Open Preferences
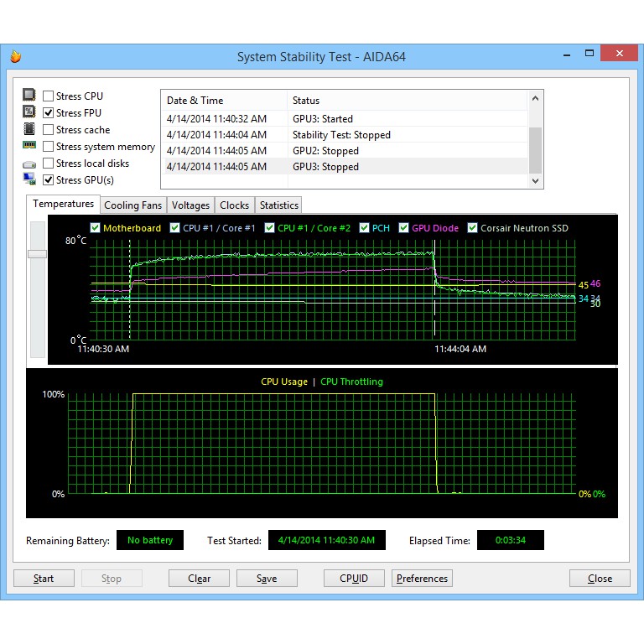Image resolution: width=644 pixels, height=644 pixels. coord(422,579)
